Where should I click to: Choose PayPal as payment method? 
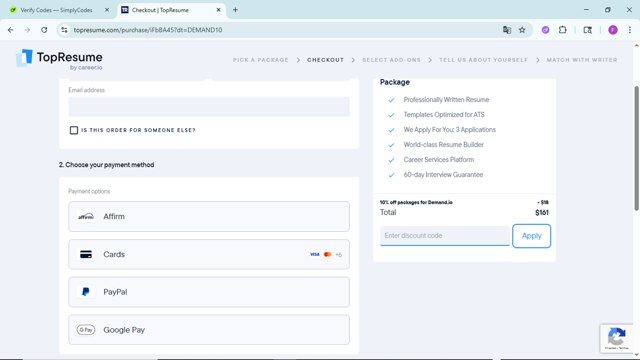tap(209, 292)
